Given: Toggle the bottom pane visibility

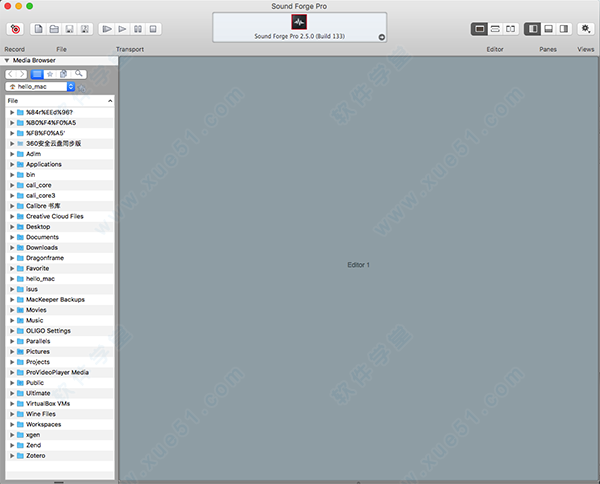Looking at the screenshot, I should pyautogui.click(x=548, y=29).
